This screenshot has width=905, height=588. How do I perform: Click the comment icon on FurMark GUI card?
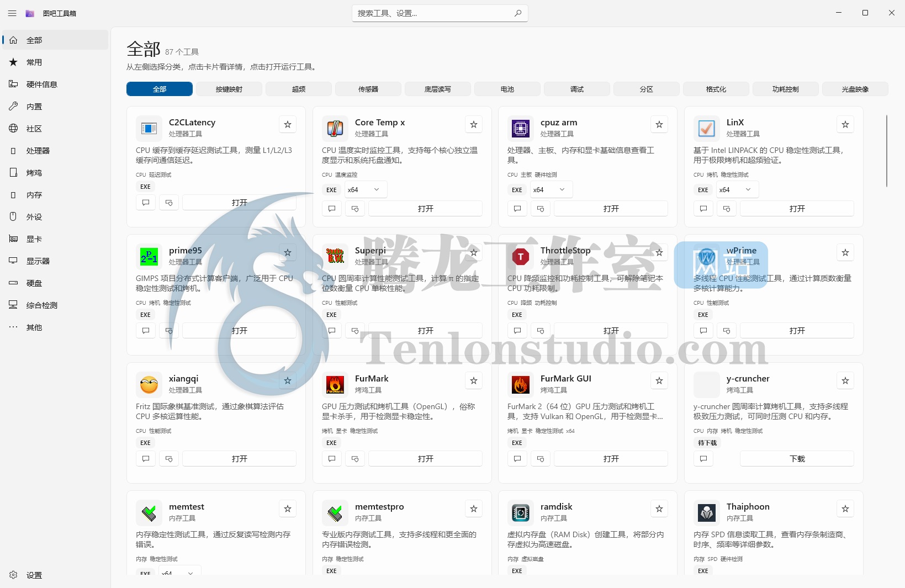click(517, 459)
